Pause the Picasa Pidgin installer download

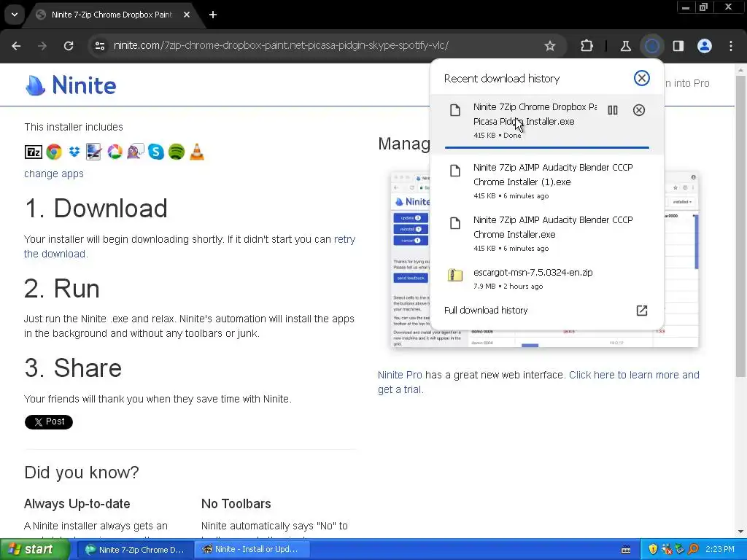tap(613, 110)
